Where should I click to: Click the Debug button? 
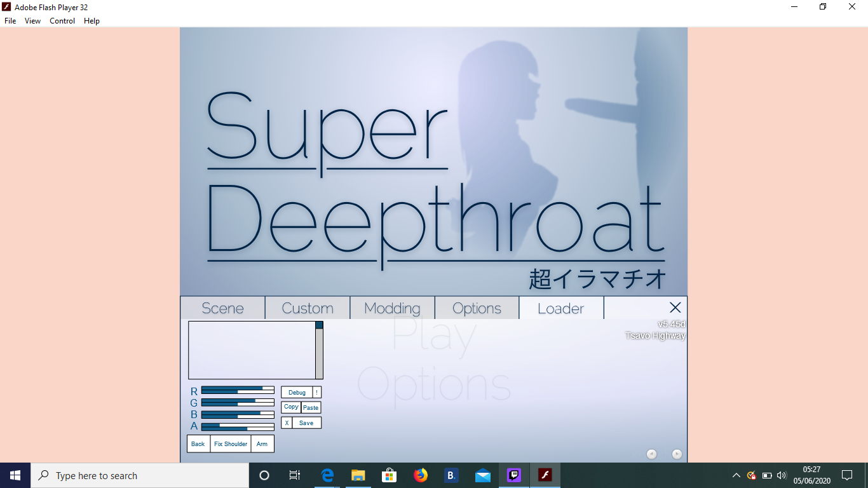pos(297,393)
